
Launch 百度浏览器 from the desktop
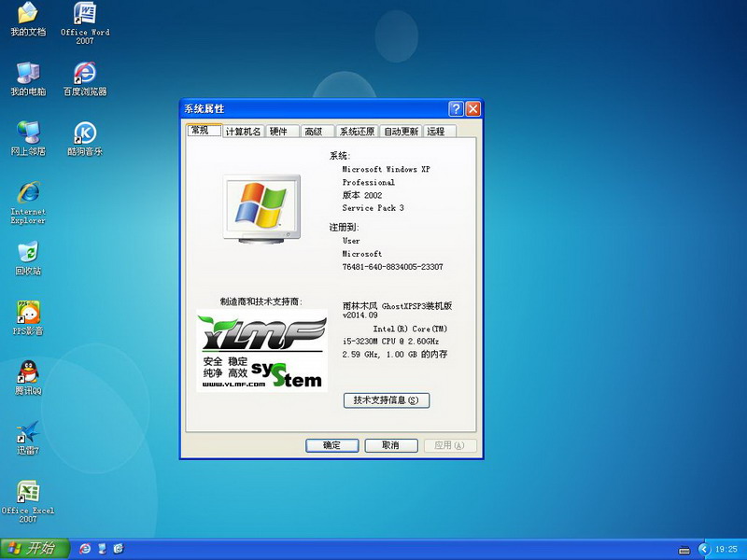[85, 78]
